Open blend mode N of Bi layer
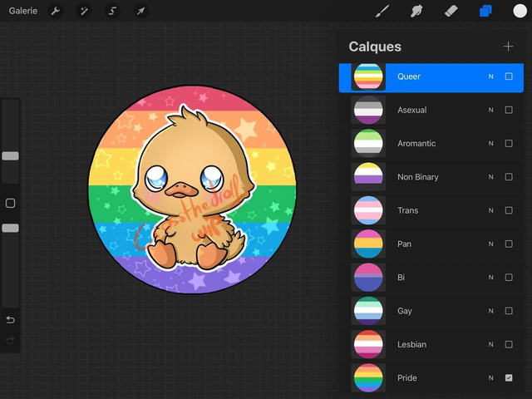532x399 pixels. (x=490, y=277)
